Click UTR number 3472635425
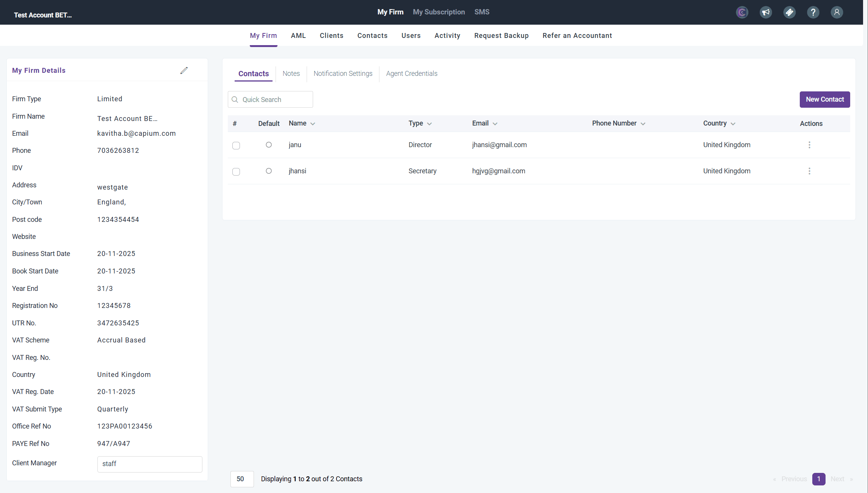Screen dimensions: 868x493 tap(118, 323)
